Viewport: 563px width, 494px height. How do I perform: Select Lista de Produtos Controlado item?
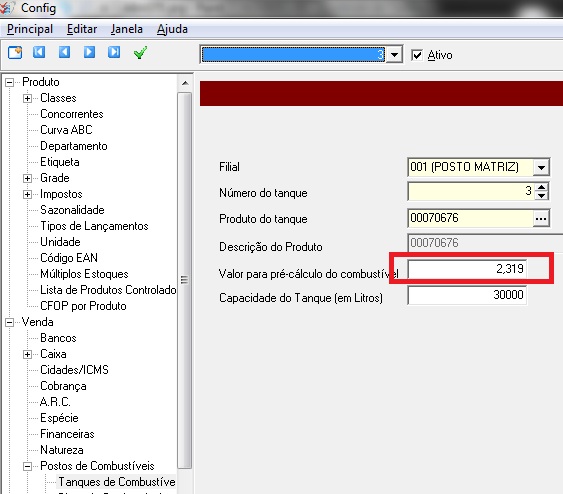(108, 290)
